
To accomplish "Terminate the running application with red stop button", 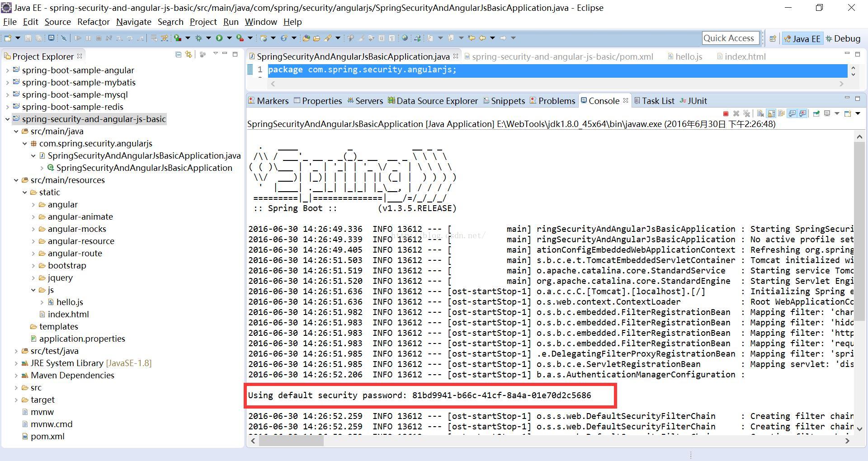I will [726, 113].
